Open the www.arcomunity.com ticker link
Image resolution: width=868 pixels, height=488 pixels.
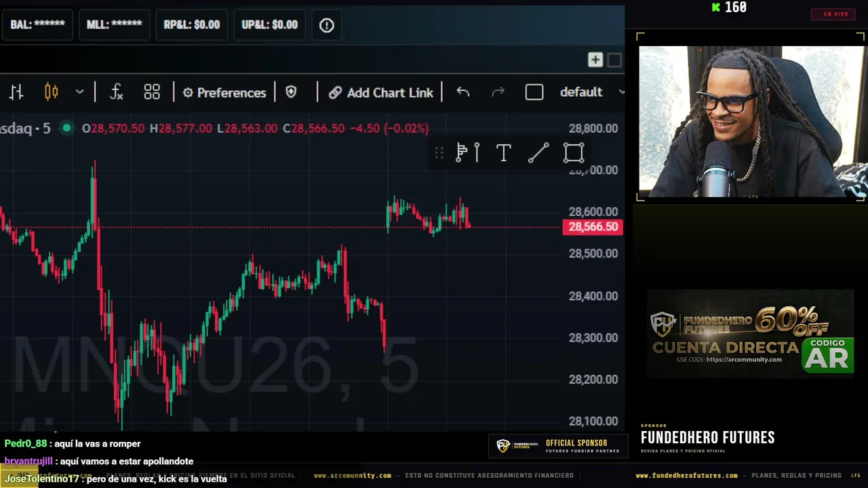point(352,476)
